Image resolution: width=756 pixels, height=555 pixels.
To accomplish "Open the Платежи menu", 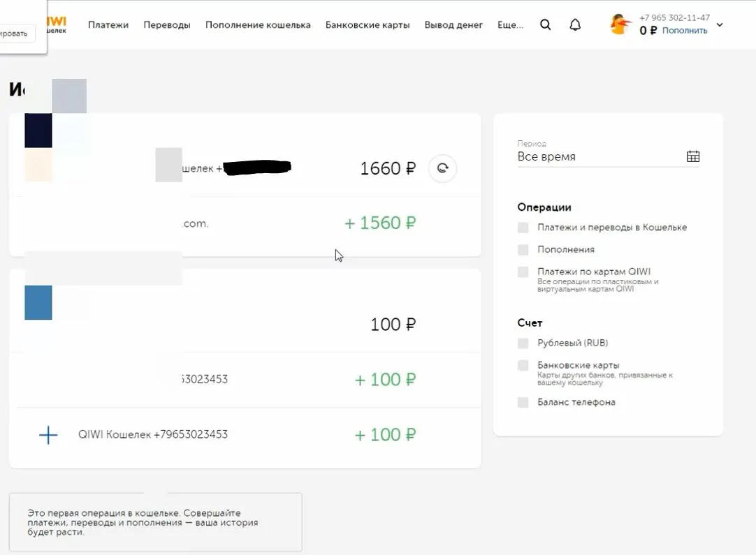I will click(x=108, y=24).
